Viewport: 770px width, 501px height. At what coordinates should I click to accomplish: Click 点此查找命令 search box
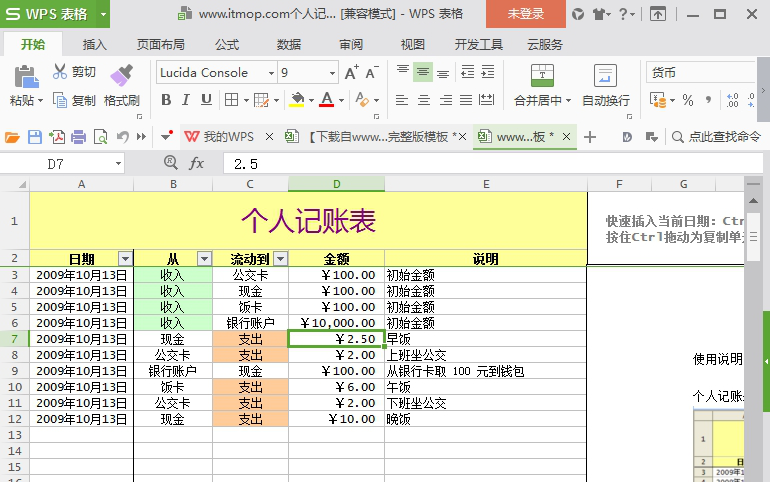click(x=716, y=137)
